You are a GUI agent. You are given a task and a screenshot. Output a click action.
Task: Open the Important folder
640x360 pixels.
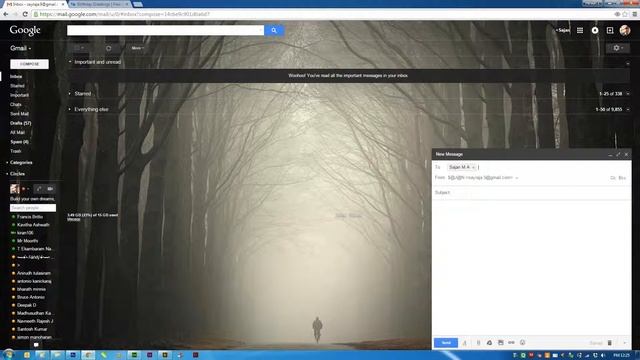click(x=20, y=95)
